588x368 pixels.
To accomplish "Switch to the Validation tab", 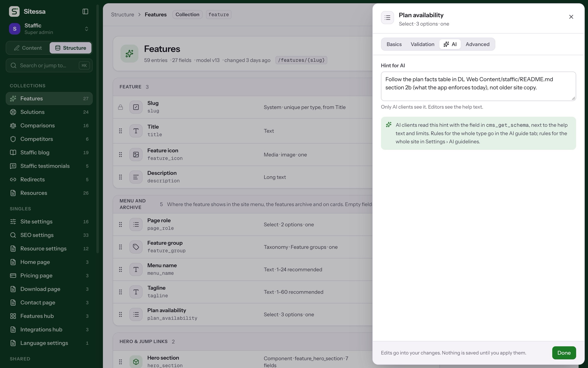I will pyautogui.click(x=422, y=44).
